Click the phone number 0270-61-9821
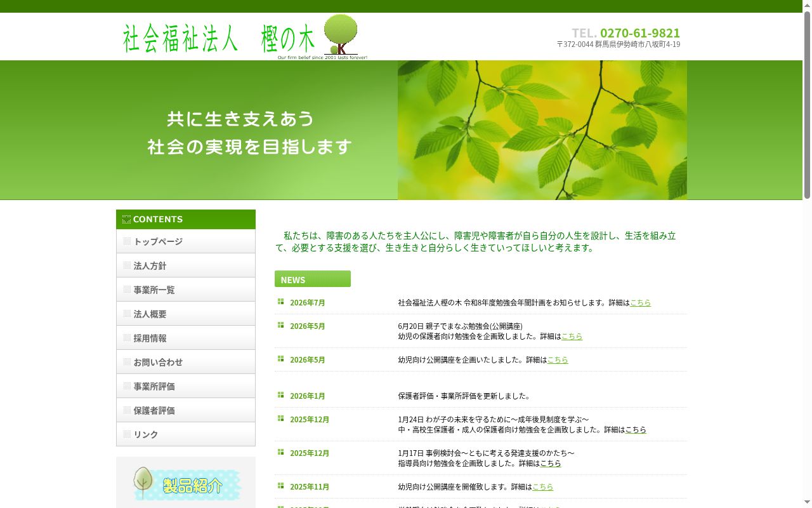812x508 pixels. (640, 33)
